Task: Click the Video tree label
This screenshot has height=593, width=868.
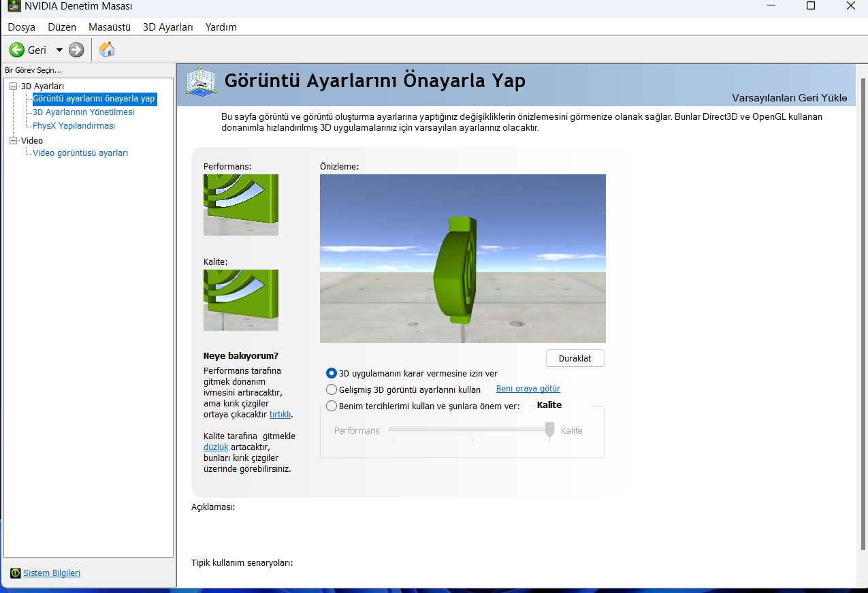Action: (32, 141)
